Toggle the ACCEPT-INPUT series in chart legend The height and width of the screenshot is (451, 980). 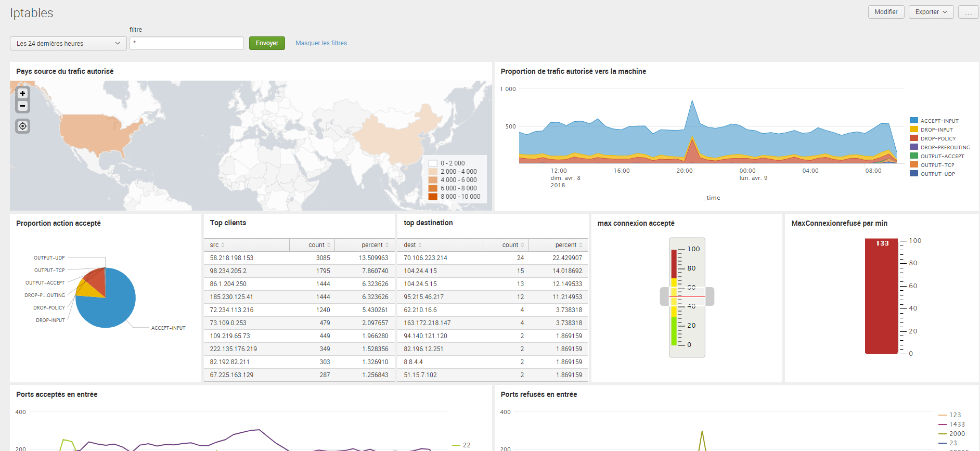click(934, 121)
